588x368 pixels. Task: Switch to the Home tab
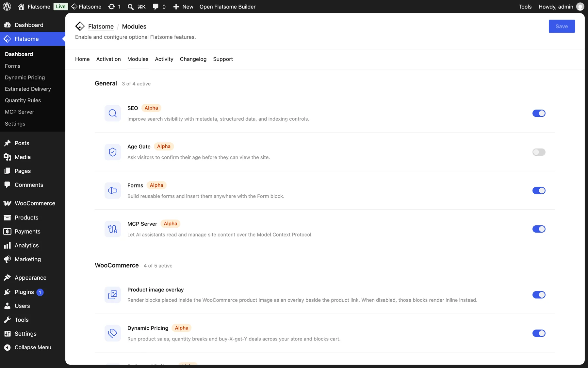point(82,59)
